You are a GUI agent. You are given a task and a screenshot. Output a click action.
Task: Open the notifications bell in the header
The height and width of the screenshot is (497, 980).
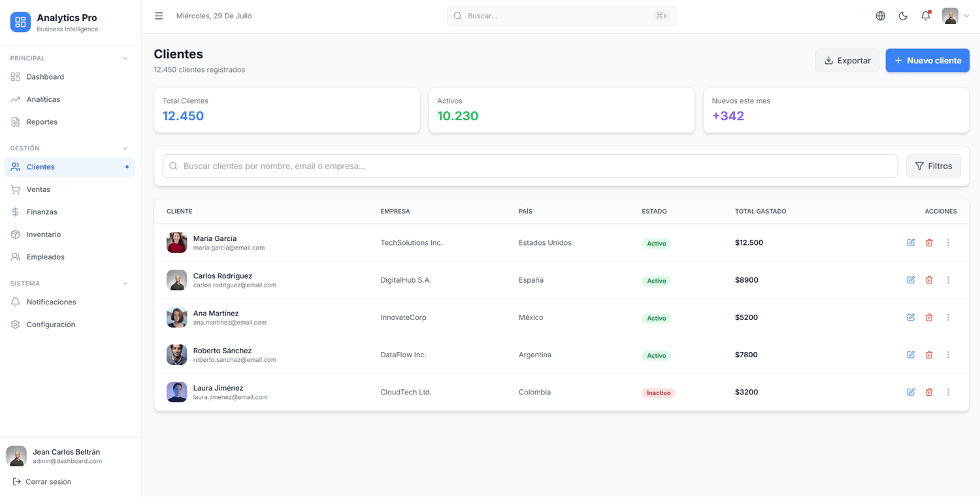(x=926, y=16)
